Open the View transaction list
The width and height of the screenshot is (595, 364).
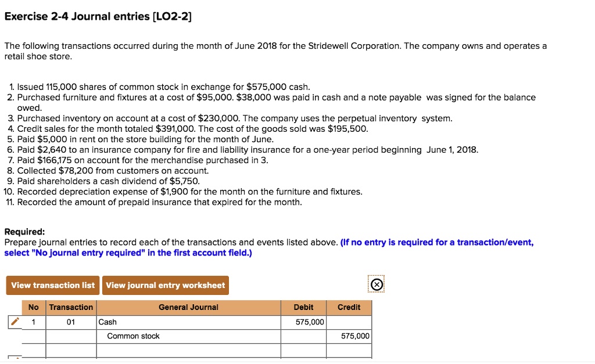52,285
